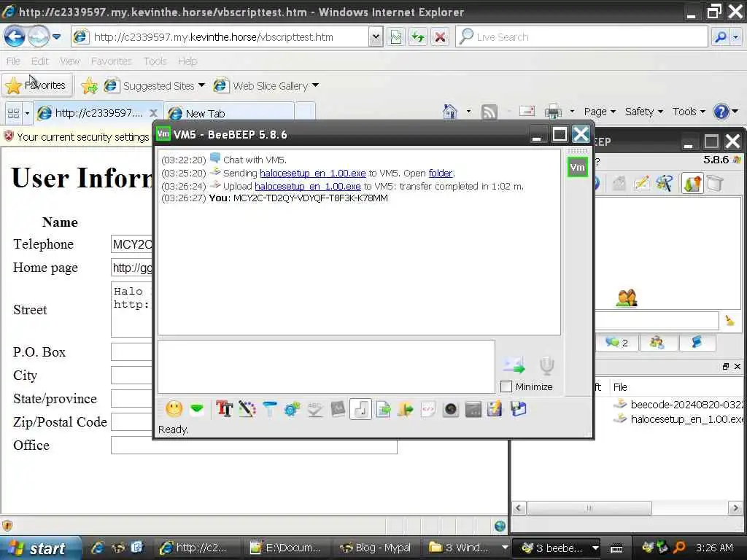Click the notebook with exclamation mark icon
Image resolution: width=747 pixels, height=560 pixels.
click(495, 409)
